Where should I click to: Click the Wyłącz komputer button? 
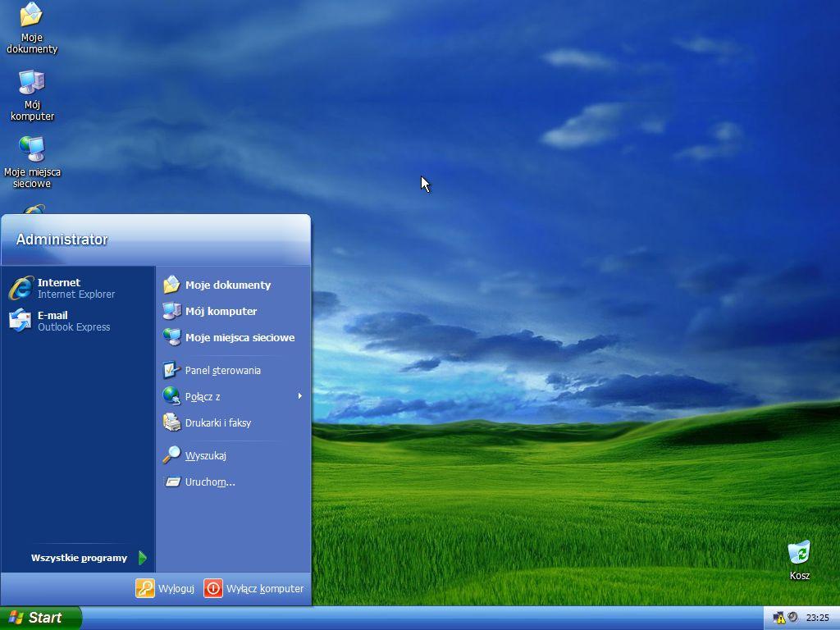(254, 588)
